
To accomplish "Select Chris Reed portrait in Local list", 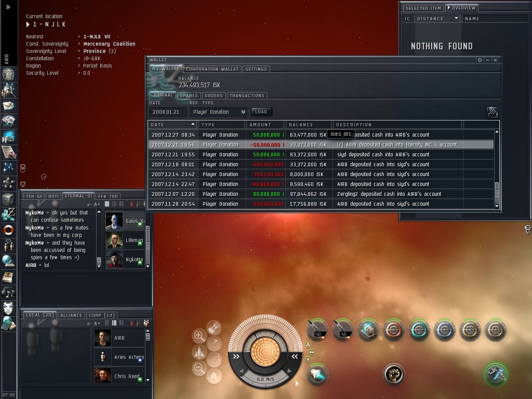I will [103, 375].
